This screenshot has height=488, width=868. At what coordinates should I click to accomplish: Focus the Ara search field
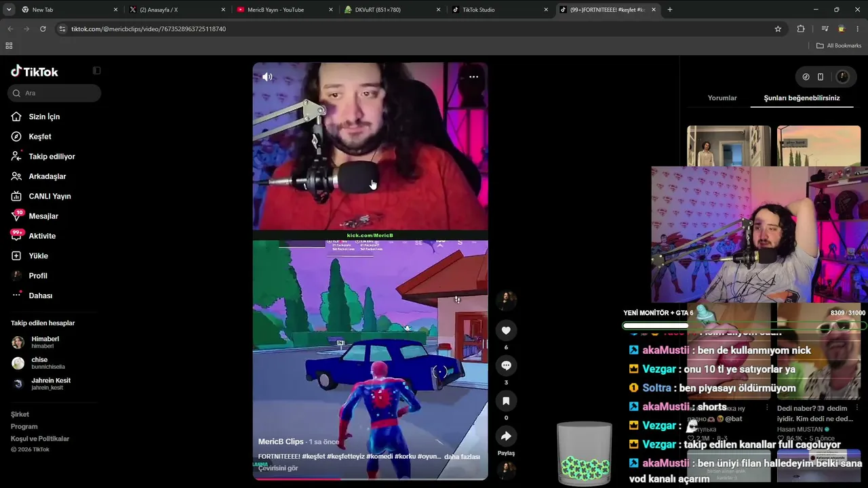[x=56, y=93]
